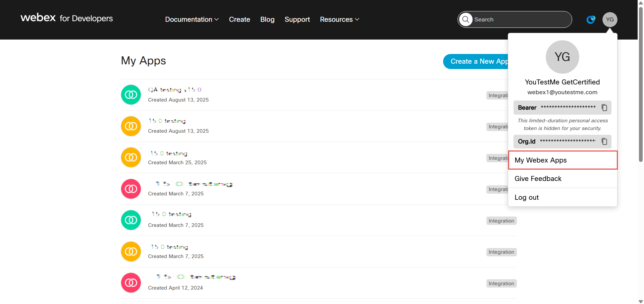Expand the Documentation menu
The width and height of the screenshot is (644, 304).
coord(192,19)
